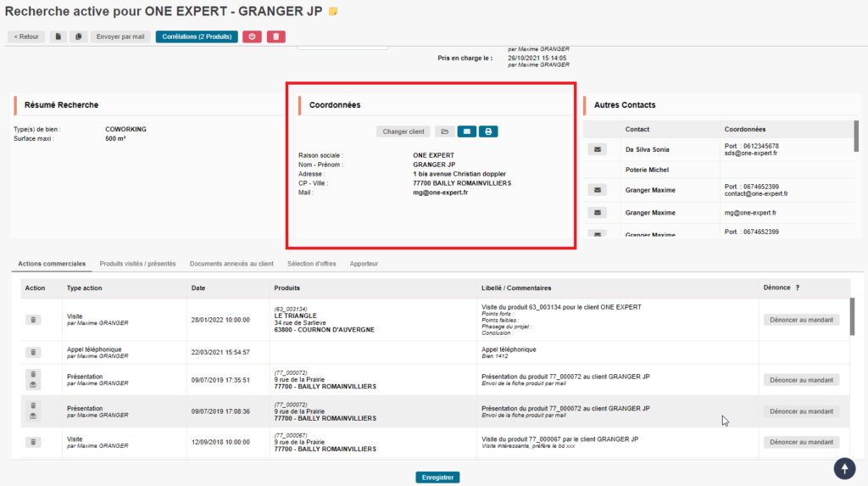The image size is (868, 486).
Task: Click the duplicate copy icon in toolbar
Action: [x=78, y=36]
